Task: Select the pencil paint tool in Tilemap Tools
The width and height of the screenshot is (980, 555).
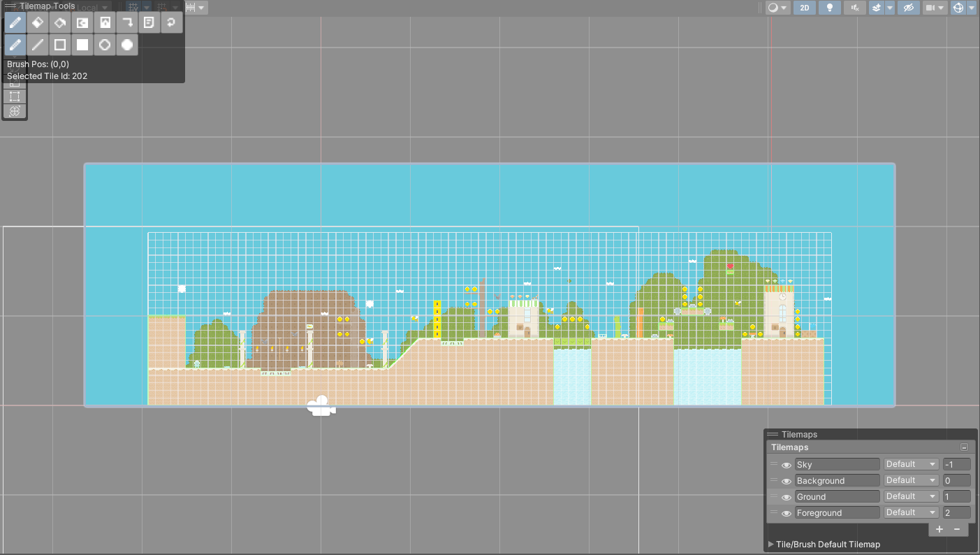Action: click(15, 22)
